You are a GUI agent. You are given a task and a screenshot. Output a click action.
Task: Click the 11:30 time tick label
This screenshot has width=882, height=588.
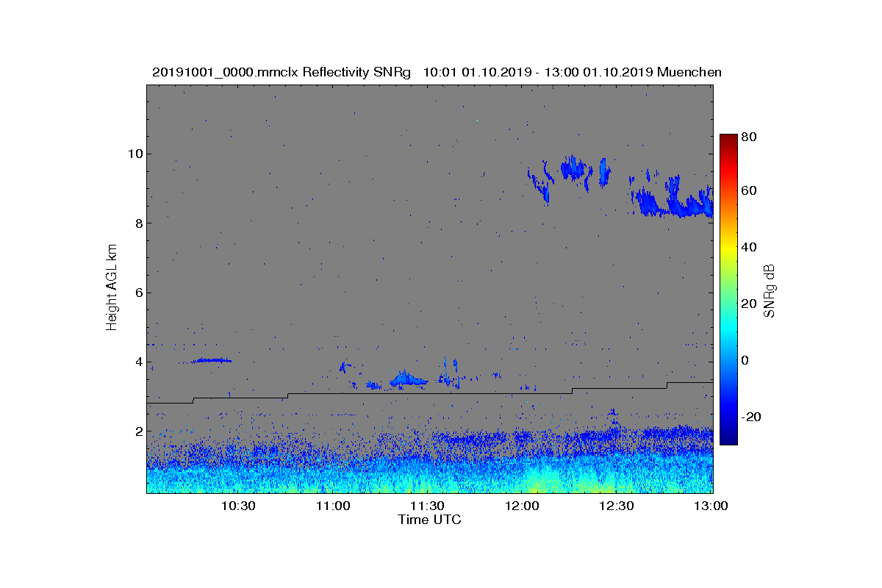tap(427, 506)
